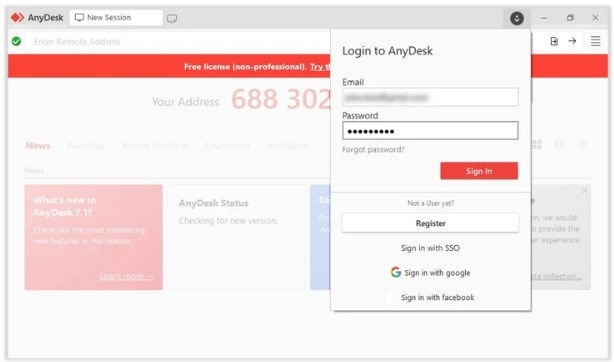The height and width of the screenshot is (362, 614).
Task: Click the 'Not a User yet?' text
Action: click(x=430, y=203)
